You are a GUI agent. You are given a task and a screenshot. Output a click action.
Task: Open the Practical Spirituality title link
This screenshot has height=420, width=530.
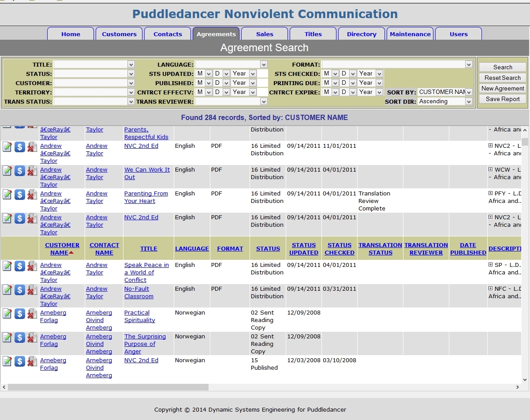tap(139, 316)
